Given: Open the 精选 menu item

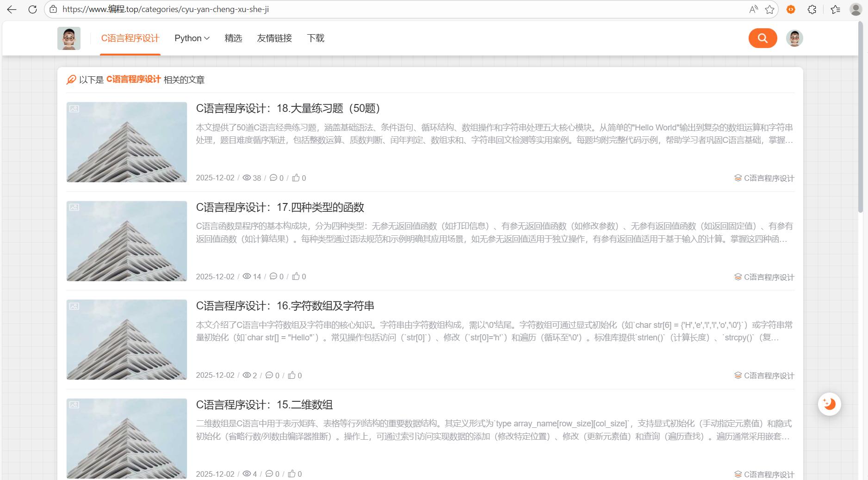Looking at the screenshot, I should (x=233, y=38).
